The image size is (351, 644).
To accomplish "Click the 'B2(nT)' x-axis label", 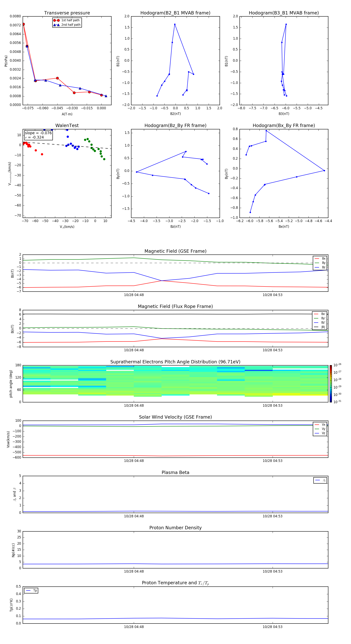I will (175, 114).
